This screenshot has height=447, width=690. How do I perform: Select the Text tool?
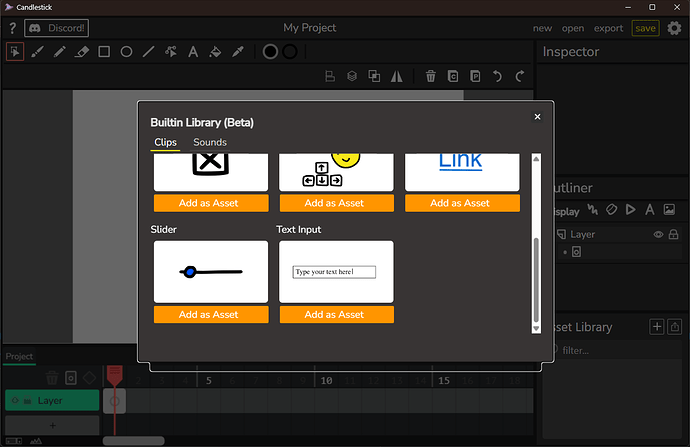click(193, 52)
